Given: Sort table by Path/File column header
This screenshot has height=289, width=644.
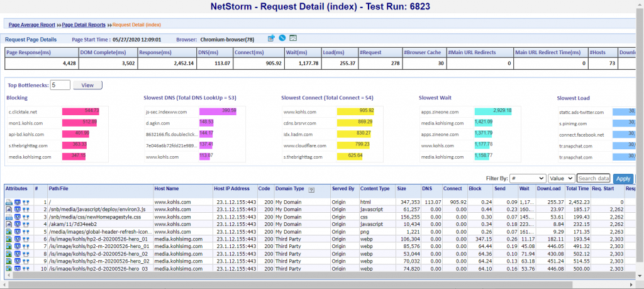Looking at the screenshot, I should click(57, 189).
